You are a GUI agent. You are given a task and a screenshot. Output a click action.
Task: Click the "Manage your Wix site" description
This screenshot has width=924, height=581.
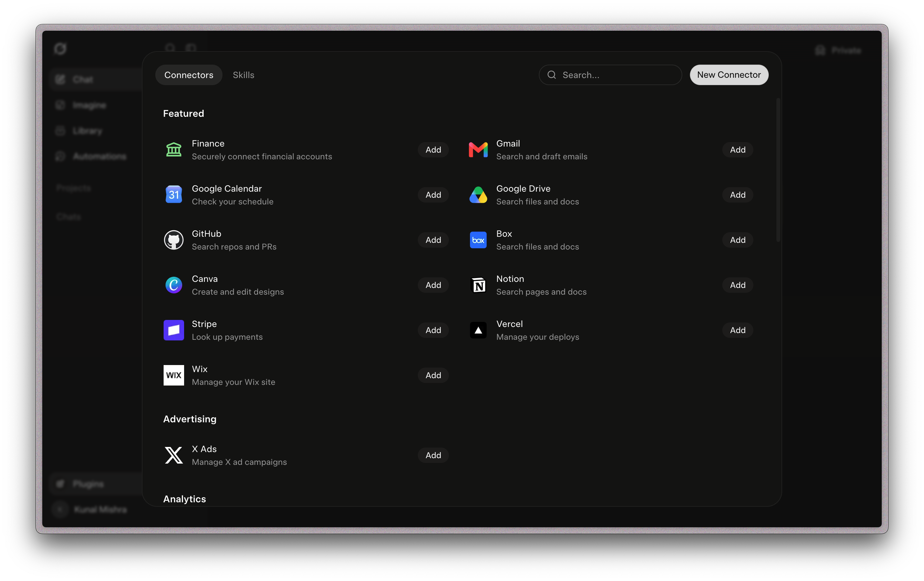233,382
